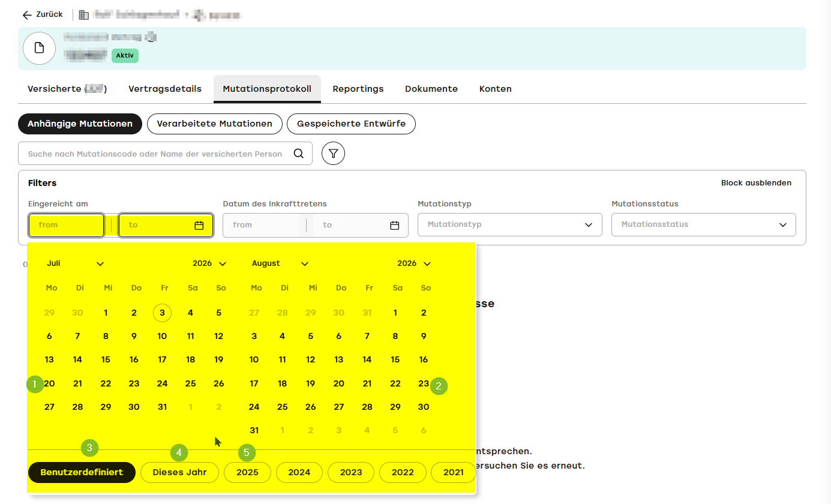
Task: Pick day 15 in the Juli calendar
Action: click(x=106, y=359)
